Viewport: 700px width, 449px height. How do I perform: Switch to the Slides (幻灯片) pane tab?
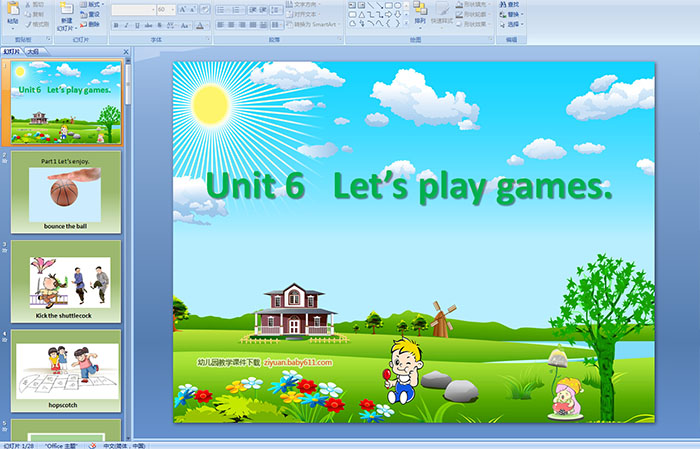tap(12, 52)
